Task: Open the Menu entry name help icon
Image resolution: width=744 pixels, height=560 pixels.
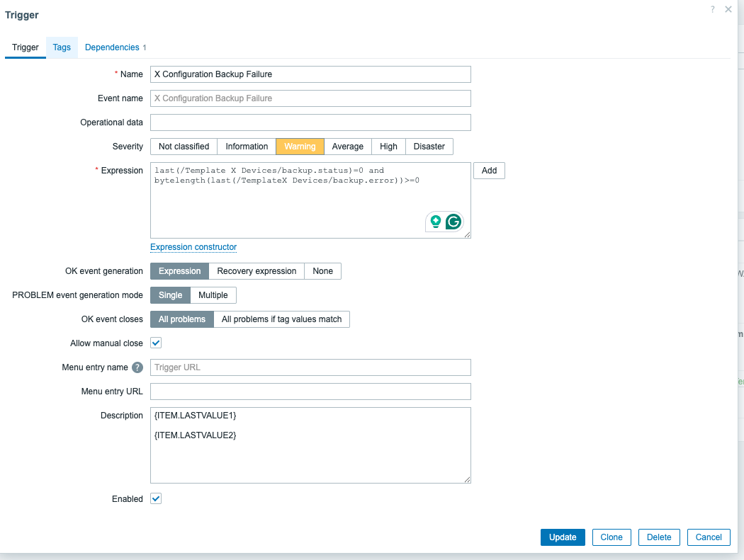Action: coord(137,367)
